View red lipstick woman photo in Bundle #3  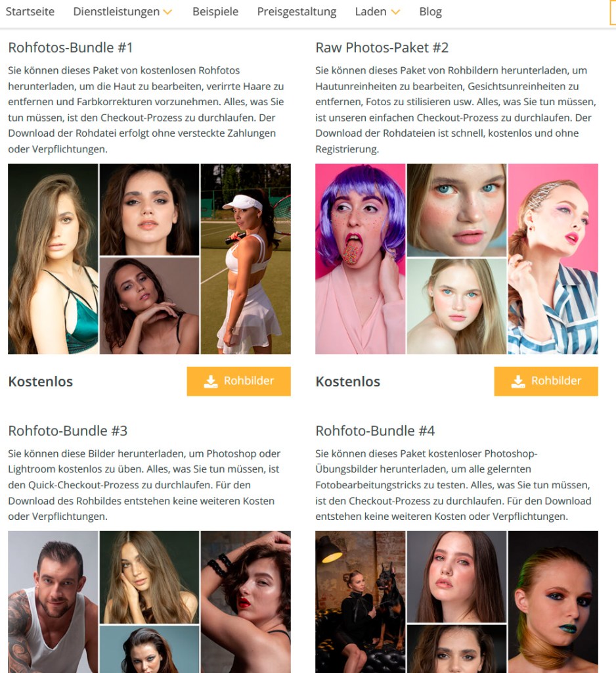pyautogui.click(x=246, y=602)
